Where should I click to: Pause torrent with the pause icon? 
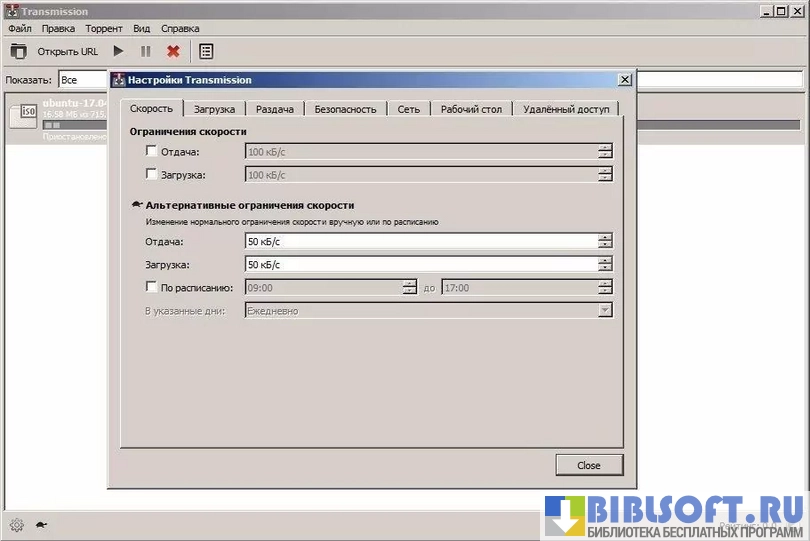pos(146,51)
